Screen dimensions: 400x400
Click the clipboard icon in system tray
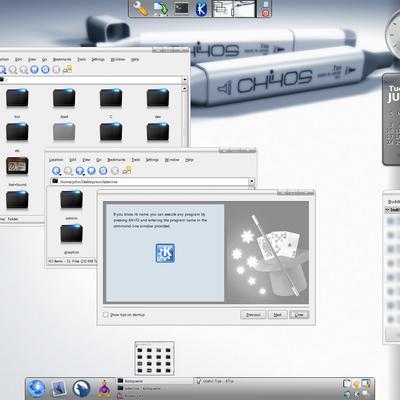point(347,384)
